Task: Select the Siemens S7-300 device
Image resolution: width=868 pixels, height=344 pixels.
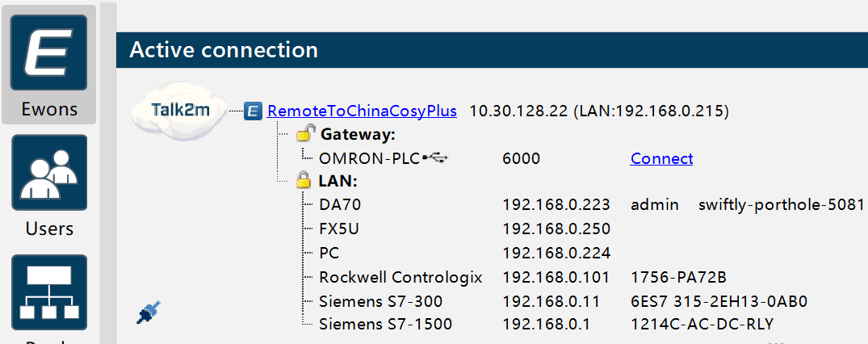Action: pos(381,301)
